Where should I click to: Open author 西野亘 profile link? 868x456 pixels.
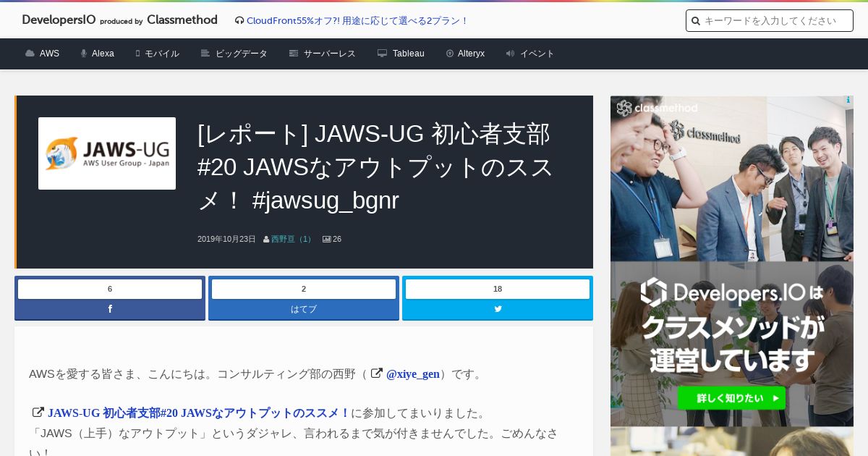click(293, 239)
